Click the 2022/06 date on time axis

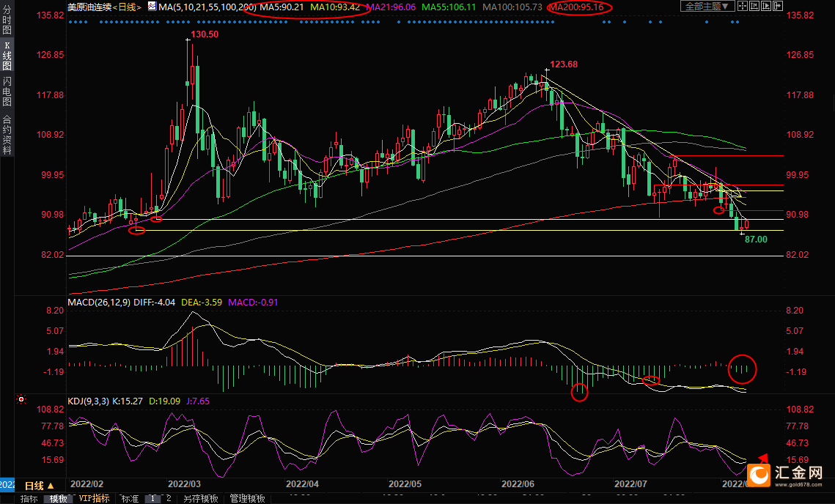pyautogui.click(x=518, y=483)
